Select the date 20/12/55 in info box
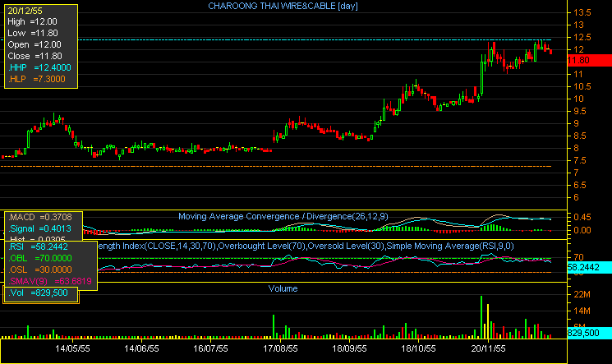612x364 pixels. point(25,11)
